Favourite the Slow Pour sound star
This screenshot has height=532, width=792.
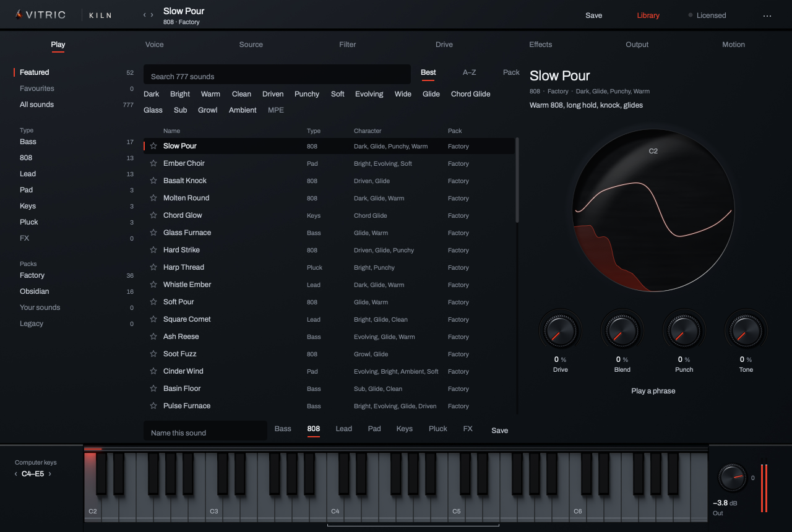(x=153, y=146)
